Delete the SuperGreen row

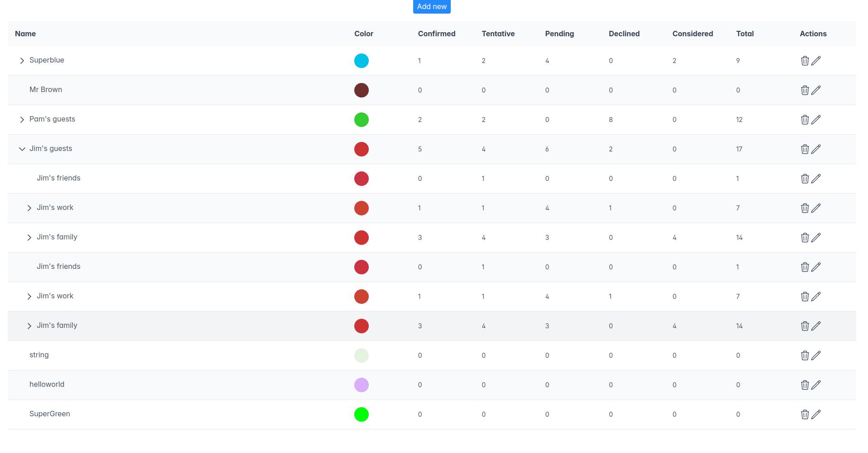click(805, 414)
